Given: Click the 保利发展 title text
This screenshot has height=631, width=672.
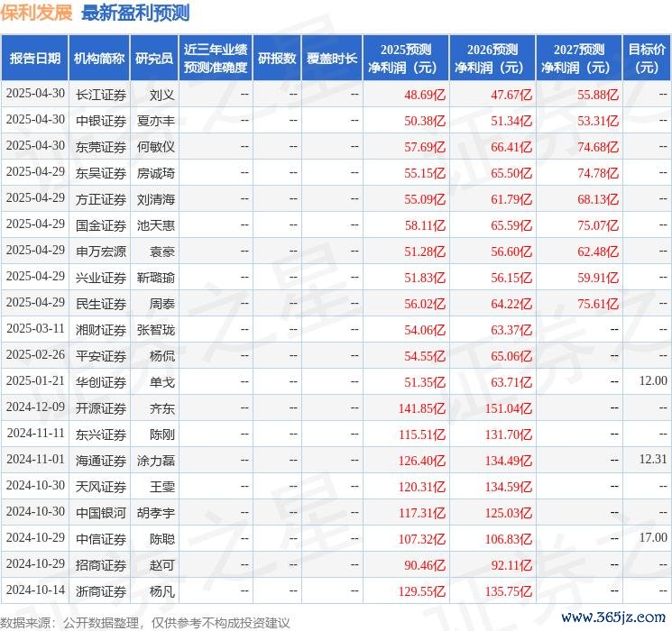Looking at the screenshot, I should (x=36, y=13).
